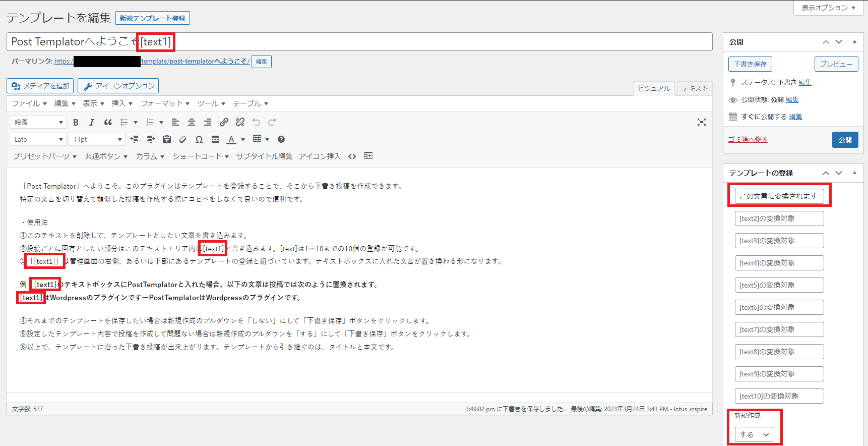Open source code view icon
This screenshot has width=868, height=446.
(x=352, y=156)
